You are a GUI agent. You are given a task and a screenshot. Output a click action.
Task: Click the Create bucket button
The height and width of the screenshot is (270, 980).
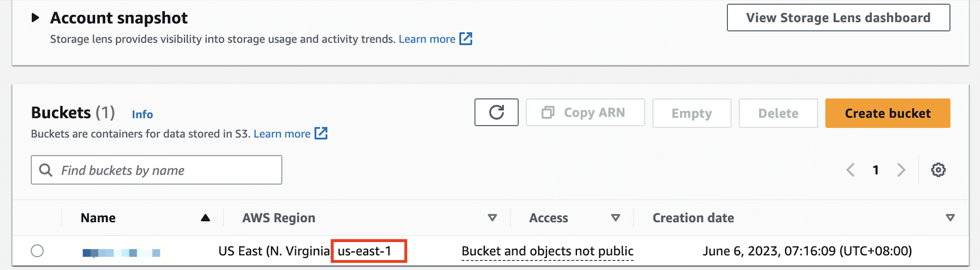[x=888, y=113]
